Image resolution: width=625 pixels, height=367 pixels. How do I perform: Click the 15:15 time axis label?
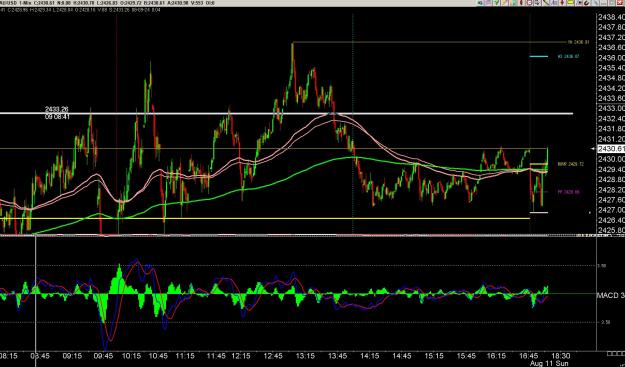tap(434, 356)
